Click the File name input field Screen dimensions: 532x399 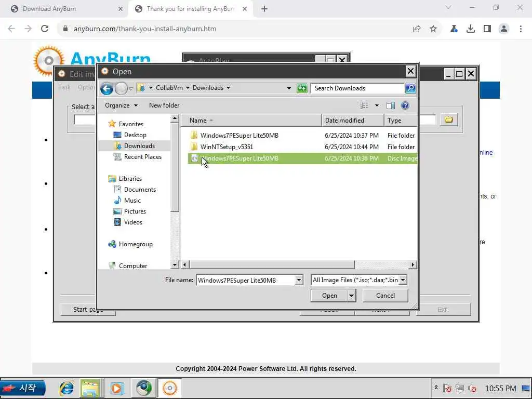[246, 280]
